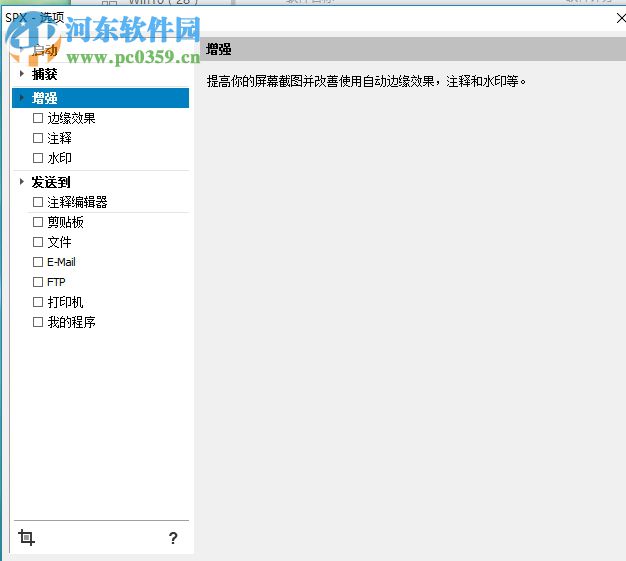This screenshot has height=561, width=626.
Task: Click the crop capture icon at bottom
Action: [x=26, y=537]
